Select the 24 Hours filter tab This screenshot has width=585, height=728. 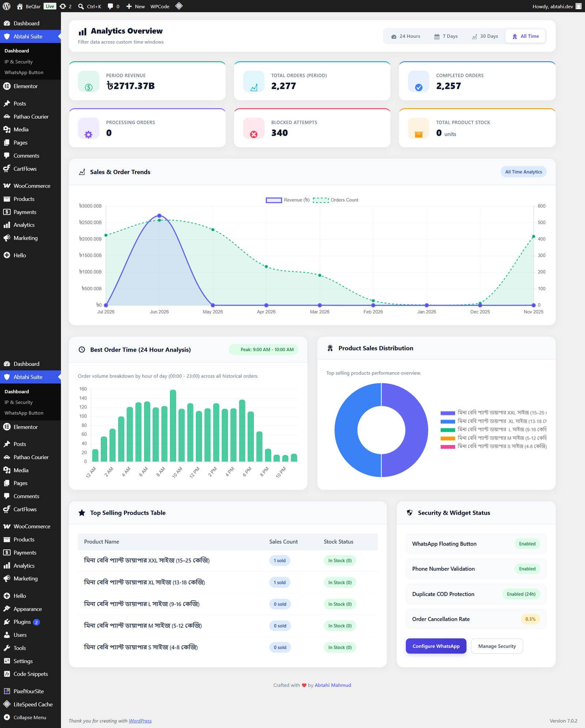click(406, 36)
